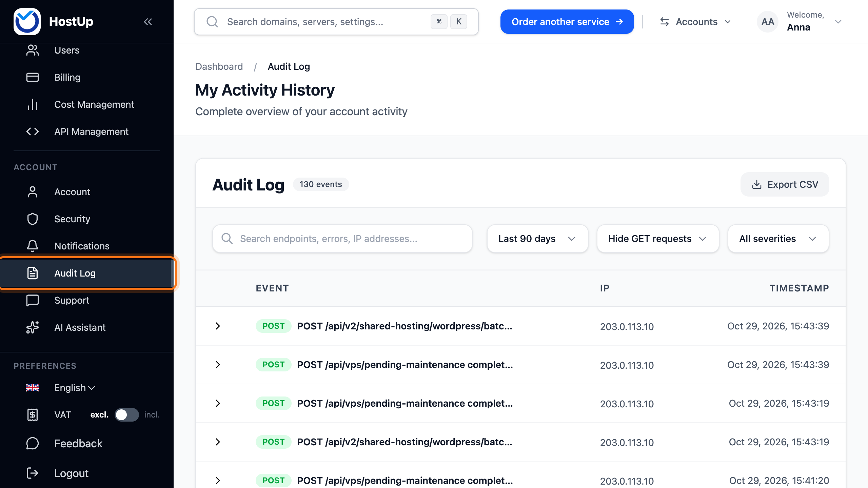Open the Hide GET requests filter dropdown
The height and width of the screenshot is (488, 868).
(658, 239)
